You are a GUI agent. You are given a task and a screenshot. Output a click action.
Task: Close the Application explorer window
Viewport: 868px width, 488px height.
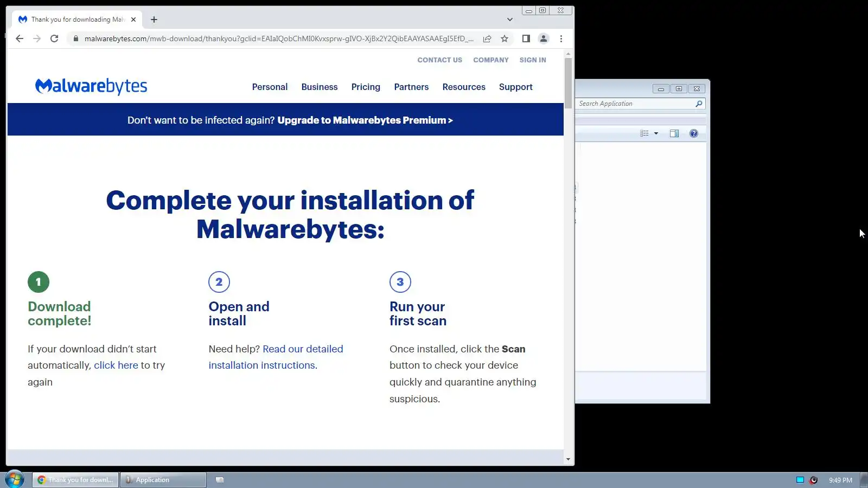[697, 89]
